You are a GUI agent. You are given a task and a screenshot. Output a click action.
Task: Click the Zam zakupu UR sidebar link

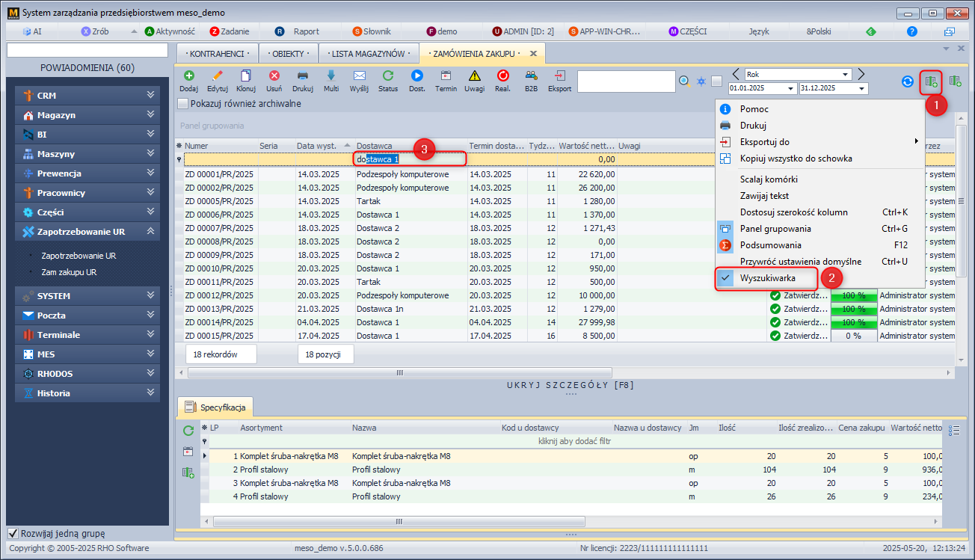coord(69,272)
